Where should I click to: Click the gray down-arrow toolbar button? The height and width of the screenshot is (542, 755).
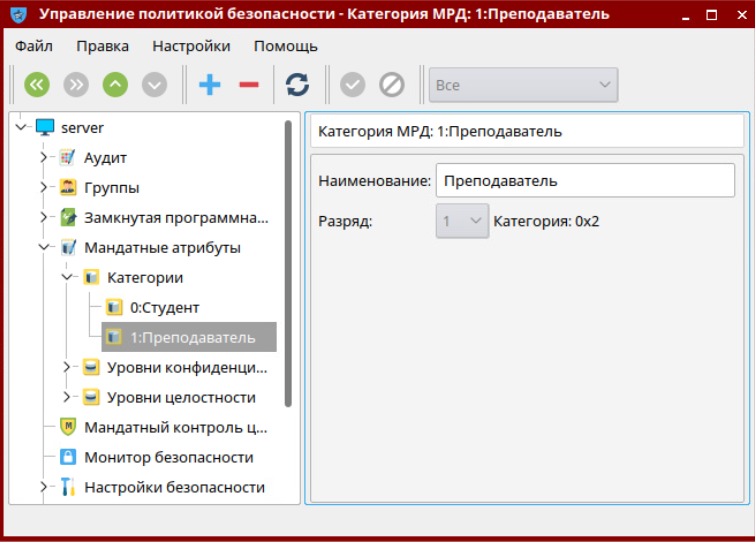(x=154, y=85)
